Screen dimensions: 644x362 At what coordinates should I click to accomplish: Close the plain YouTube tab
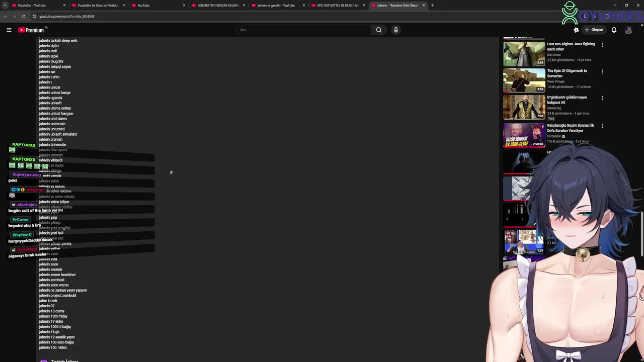click(x=184, y=5)
